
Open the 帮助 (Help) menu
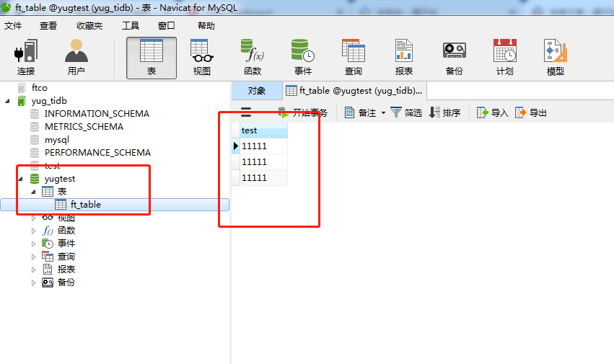tap(206, 26)
